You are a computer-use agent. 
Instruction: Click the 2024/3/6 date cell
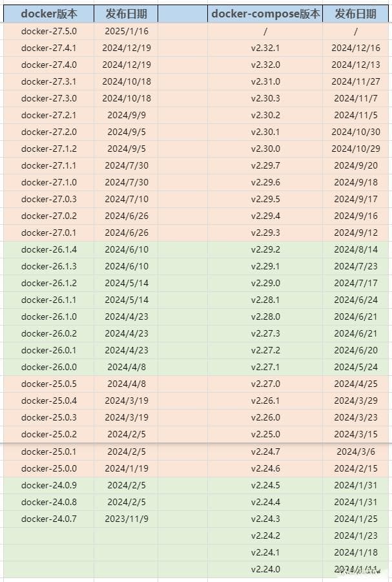(x=356, y=452)
